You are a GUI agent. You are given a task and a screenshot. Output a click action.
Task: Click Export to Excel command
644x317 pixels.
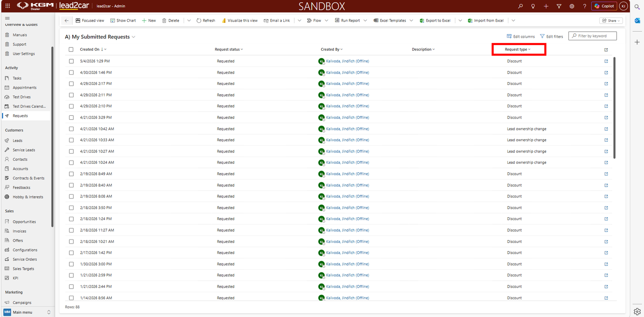pos(435,21)
